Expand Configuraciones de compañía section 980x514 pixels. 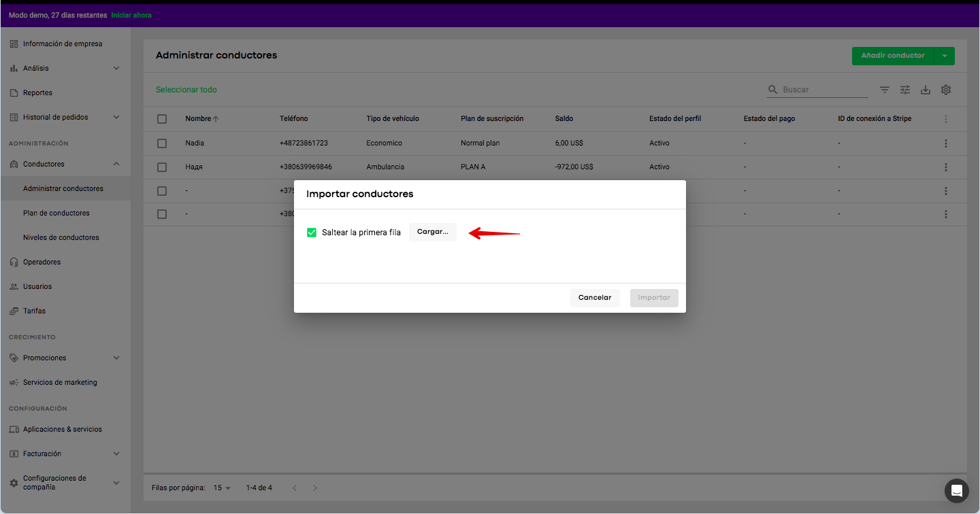[116, 483]
